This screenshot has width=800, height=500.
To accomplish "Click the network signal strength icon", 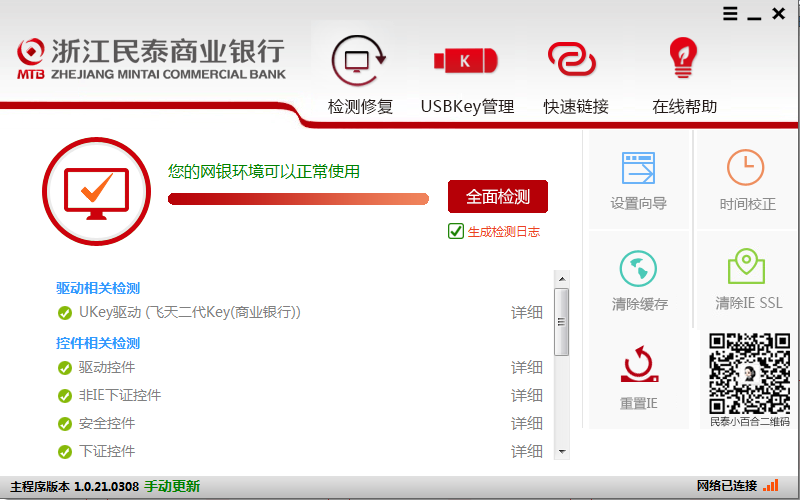I will click(x=771, y=485).
